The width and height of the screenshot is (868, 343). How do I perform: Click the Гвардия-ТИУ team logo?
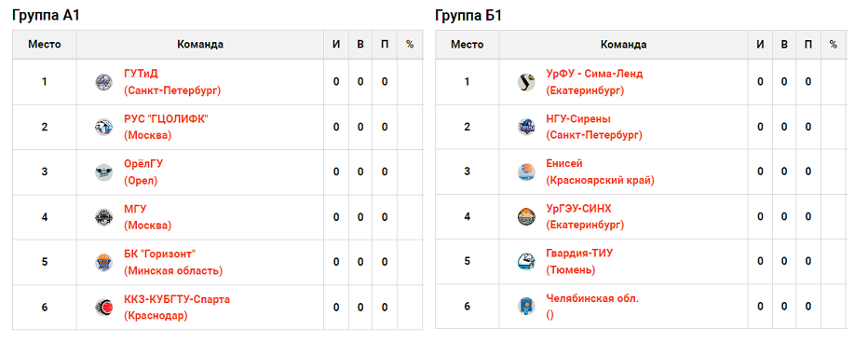coord(526,262)
